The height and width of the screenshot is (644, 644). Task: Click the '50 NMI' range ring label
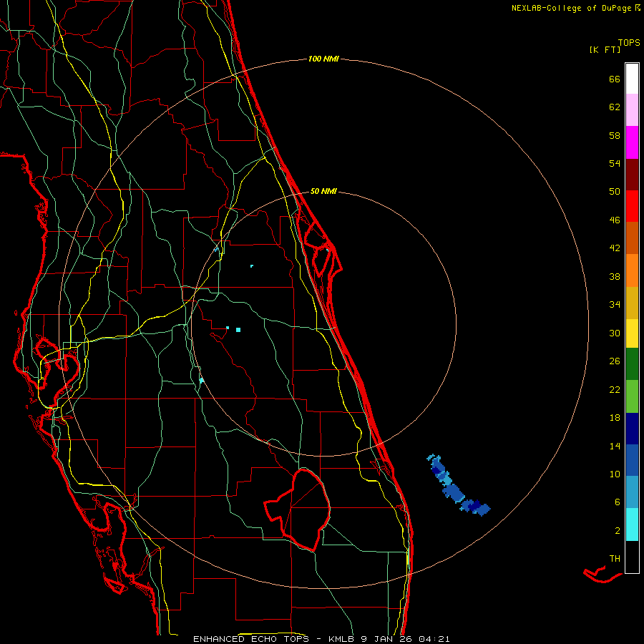tap(323, 191)
